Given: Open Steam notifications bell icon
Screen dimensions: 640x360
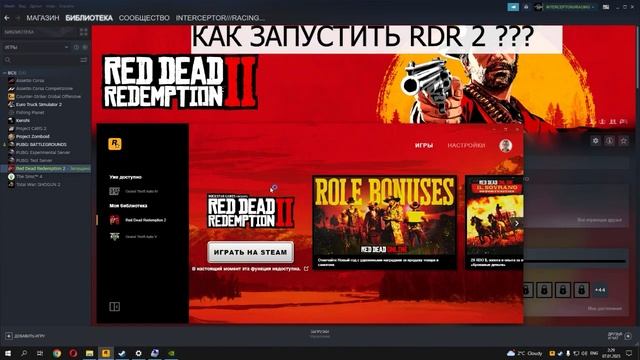Looking at the screenshot, I should (x=526, y=7).
